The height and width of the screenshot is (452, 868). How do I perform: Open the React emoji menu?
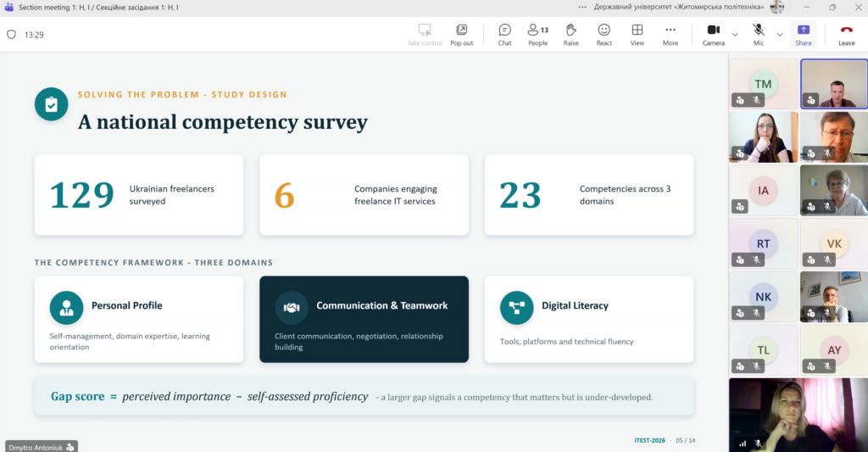click(604, 34)
